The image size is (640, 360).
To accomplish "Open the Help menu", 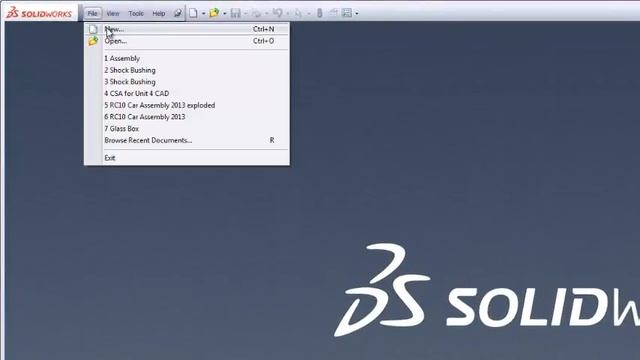I will tap(159, 13).
